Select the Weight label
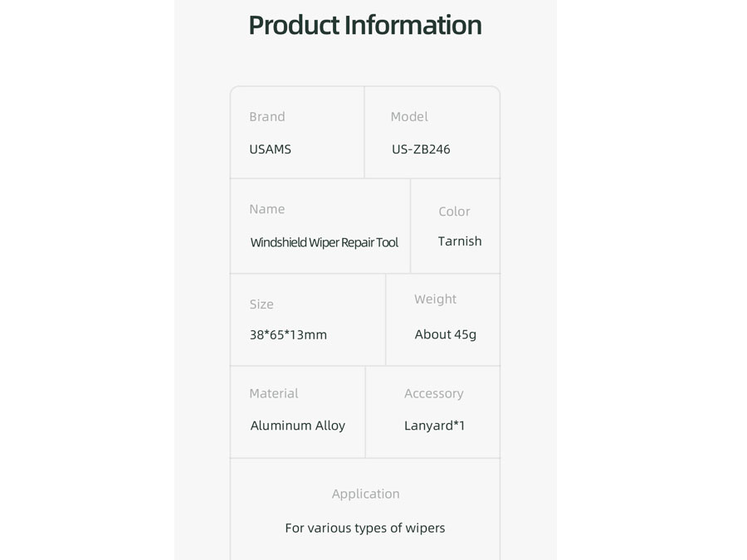This screenshot has height=560, width=747. (x=435, y=299)
